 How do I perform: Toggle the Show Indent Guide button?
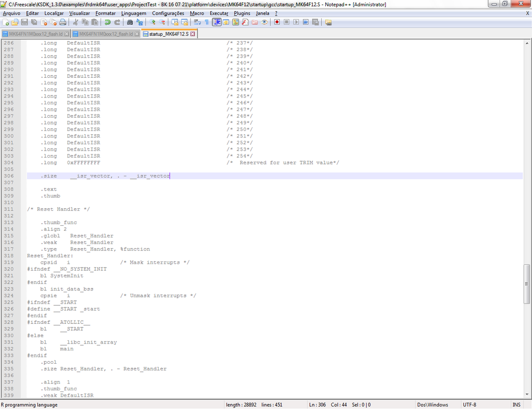point(216,22)
